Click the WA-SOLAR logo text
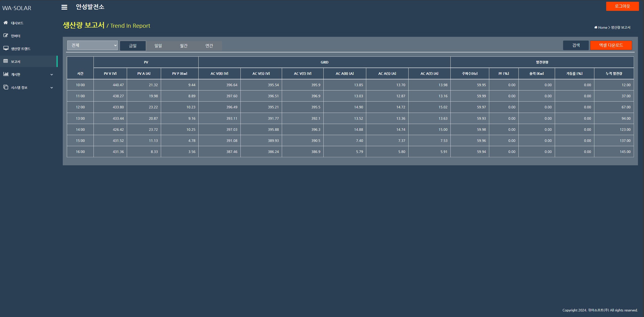This screenshot has width=644, height=317. (17, 8)
